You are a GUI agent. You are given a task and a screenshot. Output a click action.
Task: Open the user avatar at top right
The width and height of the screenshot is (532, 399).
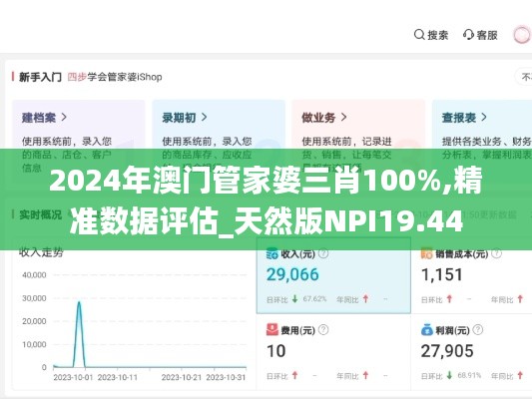coord(522,35)
